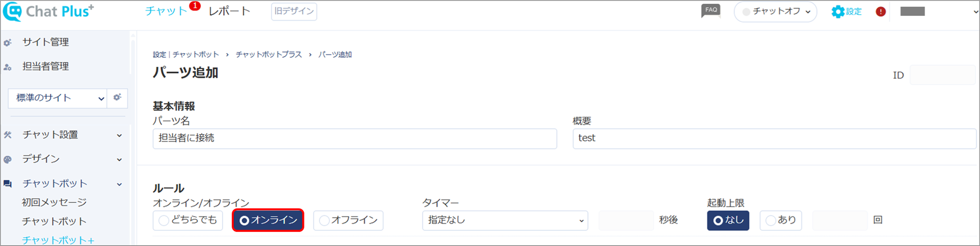This screenshot has width=980, height=246.
Task: Click the red alert exclamation icon
Action: tap(880, 12)
